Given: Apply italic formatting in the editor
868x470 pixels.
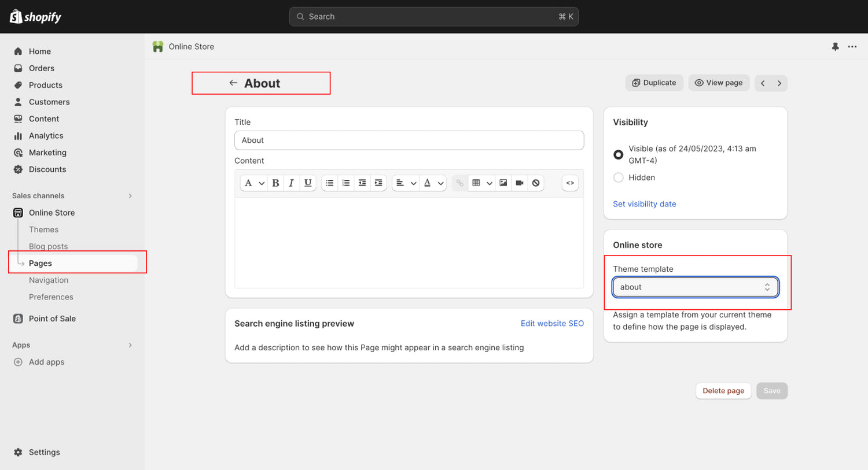Looking at the screenshot, I should coord(292,183).
